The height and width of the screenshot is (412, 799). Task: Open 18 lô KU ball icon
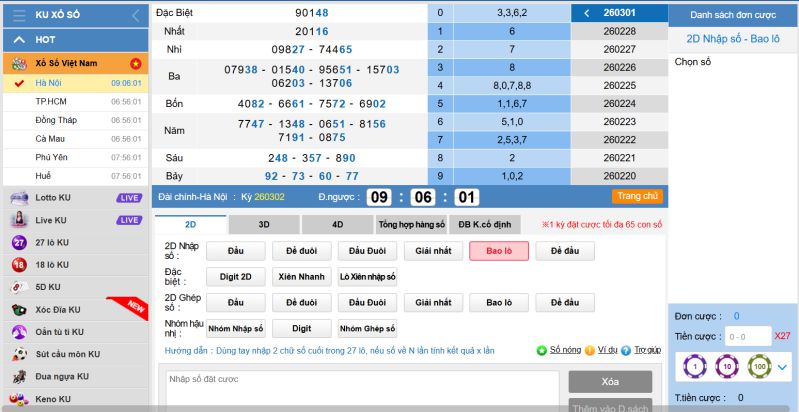click(19, 265)
